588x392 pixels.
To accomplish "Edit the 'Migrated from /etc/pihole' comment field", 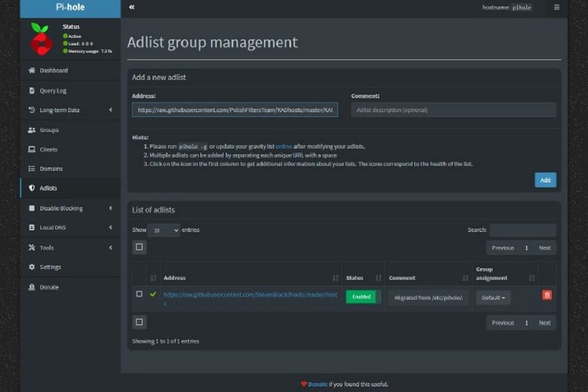I will tap(428, 298).
